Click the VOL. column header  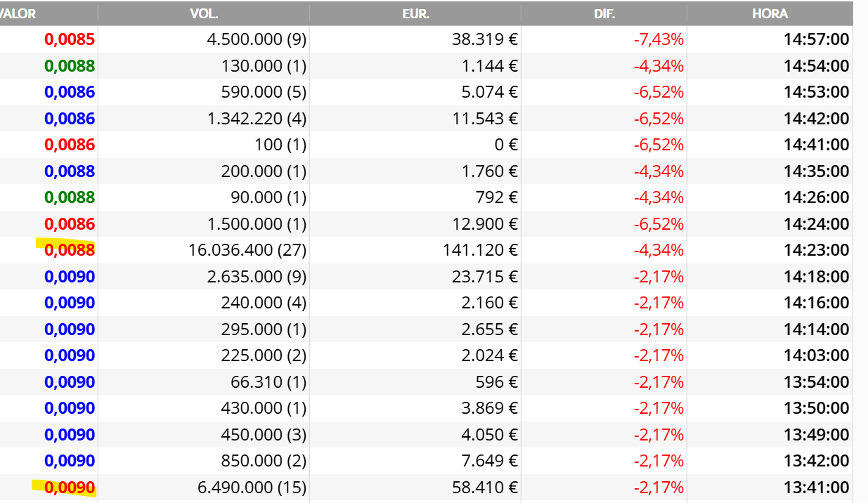point(204,13)
